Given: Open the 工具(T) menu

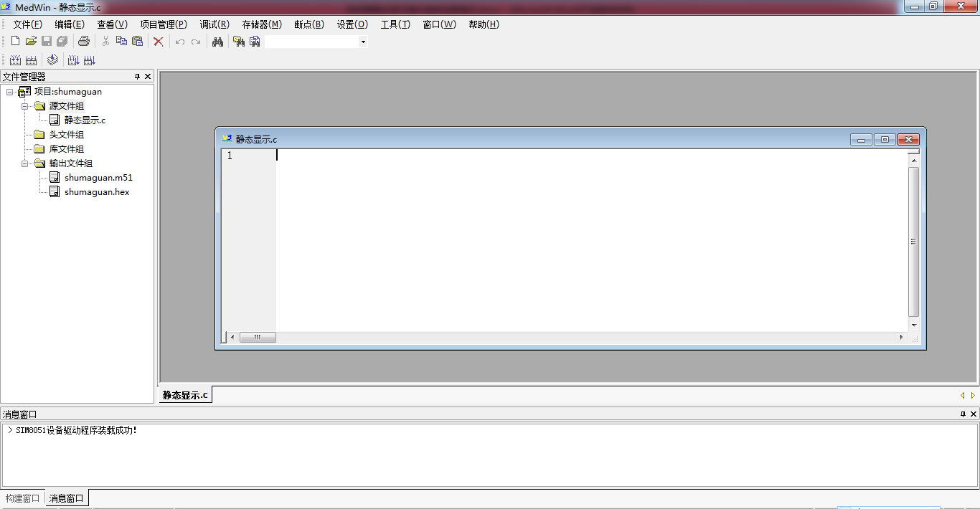Looking at the screenshot, I should click(395, 24).
